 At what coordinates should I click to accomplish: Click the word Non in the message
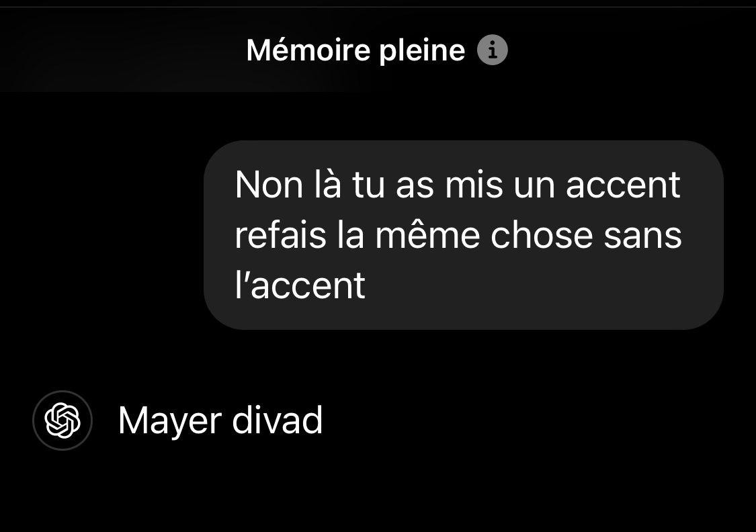pos(269,185)
